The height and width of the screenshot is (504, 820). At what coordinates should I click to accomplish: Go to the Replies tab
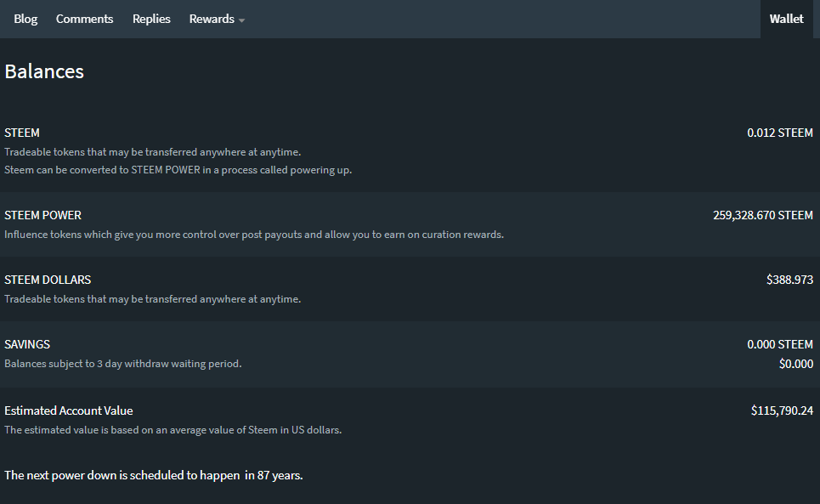click(151, 19)
